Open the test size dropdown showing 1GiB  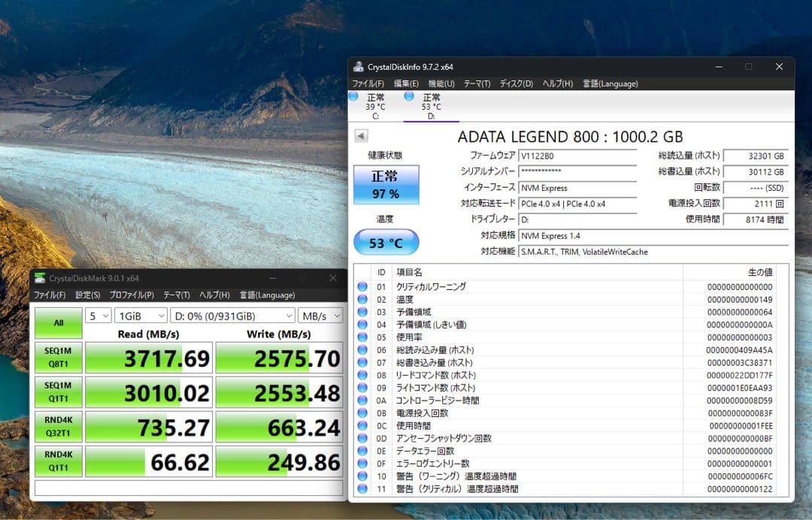pyautogui.click(x=140, y=316)
